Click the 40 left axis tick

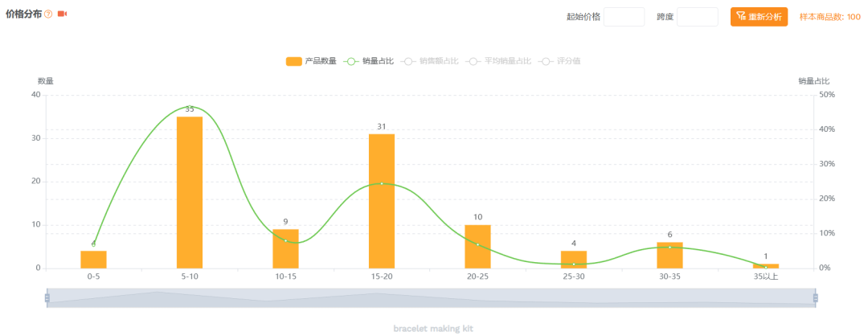[36, 95]
